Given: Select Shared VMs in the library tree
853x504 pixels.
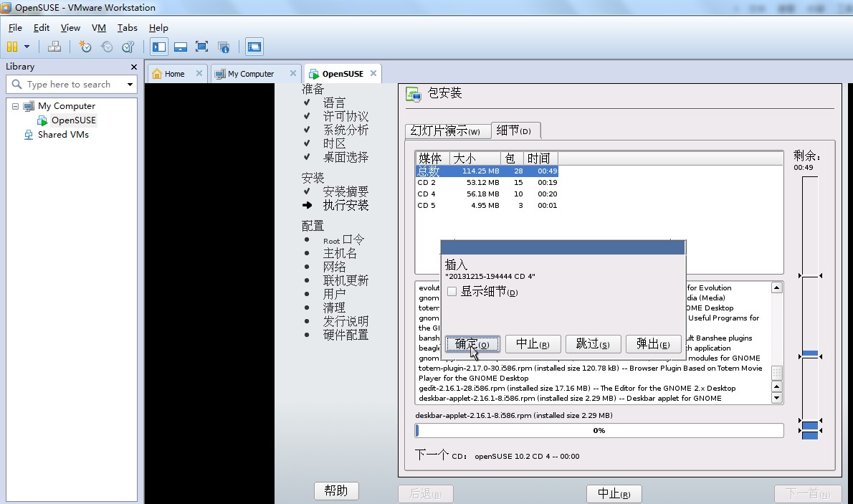Looking at the screenshot, I should (63, 135).
